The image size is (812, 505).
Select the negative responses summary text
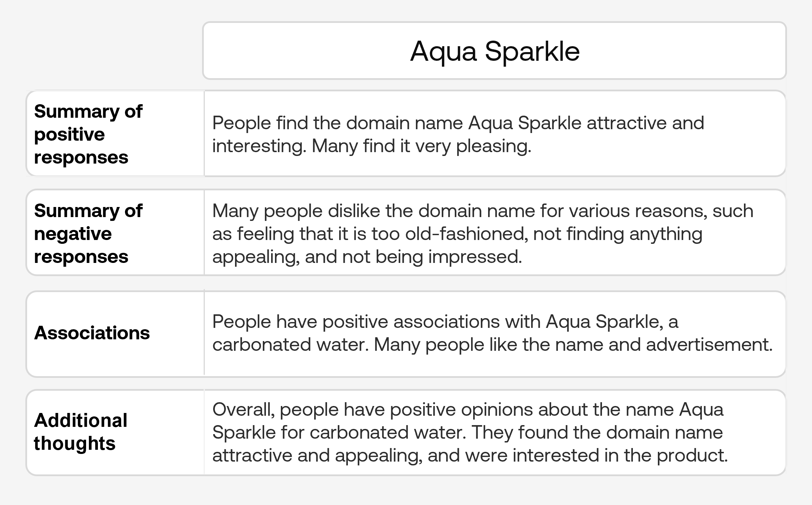pos(483,233)
